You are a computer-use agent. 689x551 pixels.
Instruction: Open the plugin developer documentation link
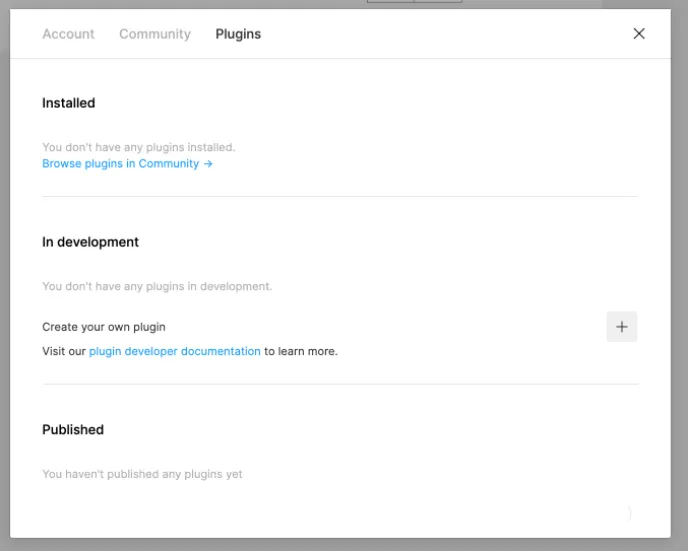pyautogui.click(x=175, y=352)
